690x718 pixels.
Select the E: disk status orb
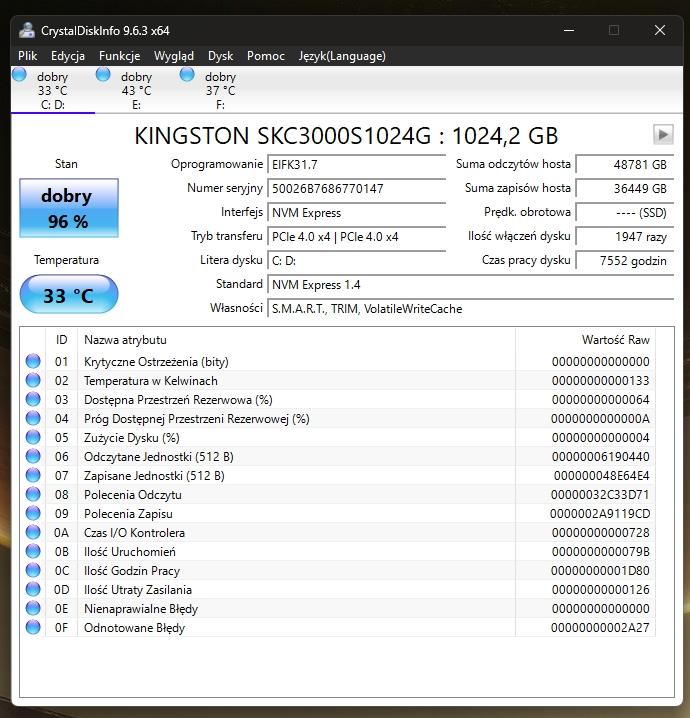coord(103,75)
